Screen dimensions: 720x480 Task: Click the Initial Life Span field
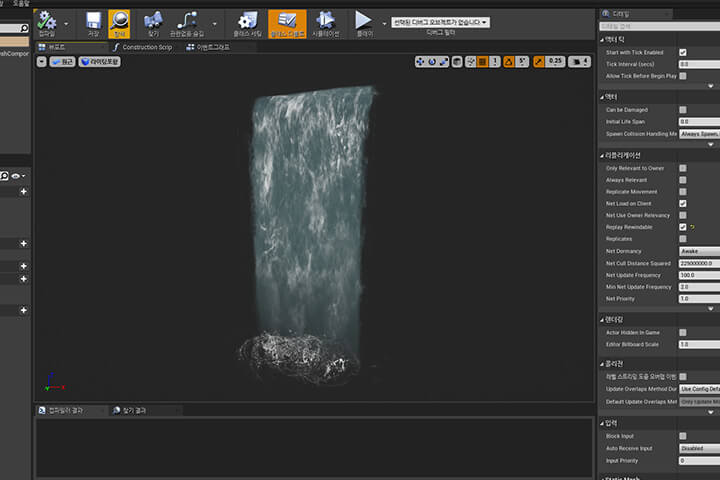699,122
